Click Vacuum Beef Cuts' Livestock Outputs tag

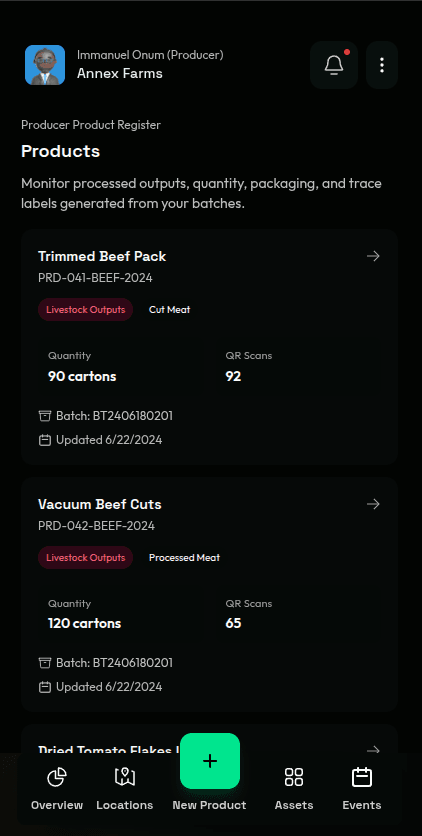[x=85, y=558]
